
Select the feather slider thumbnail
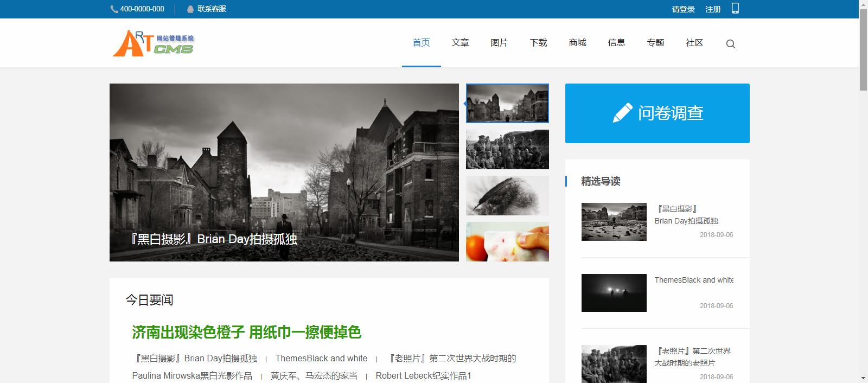(507, 195)
